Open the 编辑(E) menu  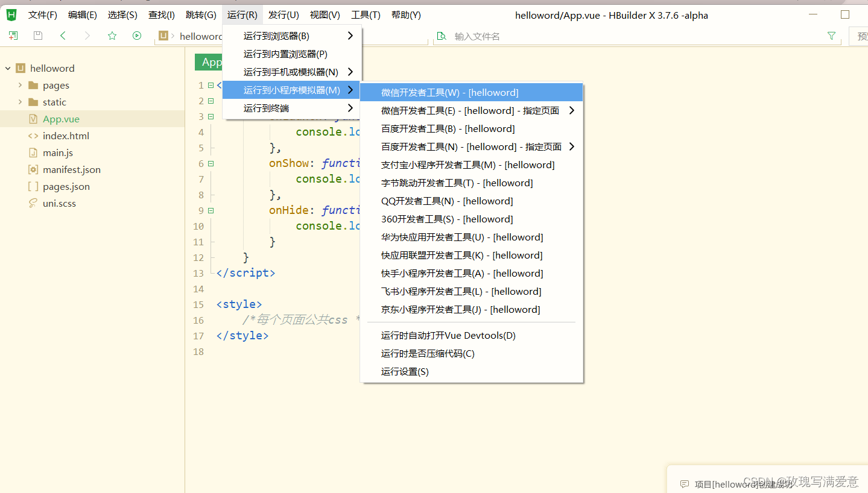tap(82, 15)
